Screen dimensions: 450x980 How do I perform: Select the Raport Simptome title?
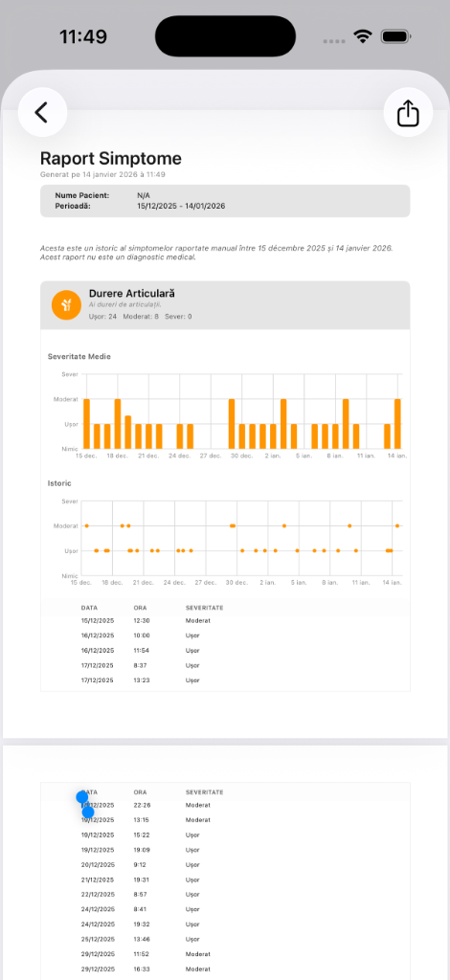tap(111, 158)
